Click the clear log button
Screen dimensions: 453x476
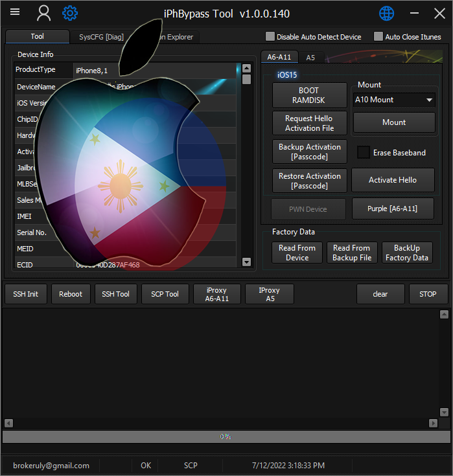coord(380,294)
